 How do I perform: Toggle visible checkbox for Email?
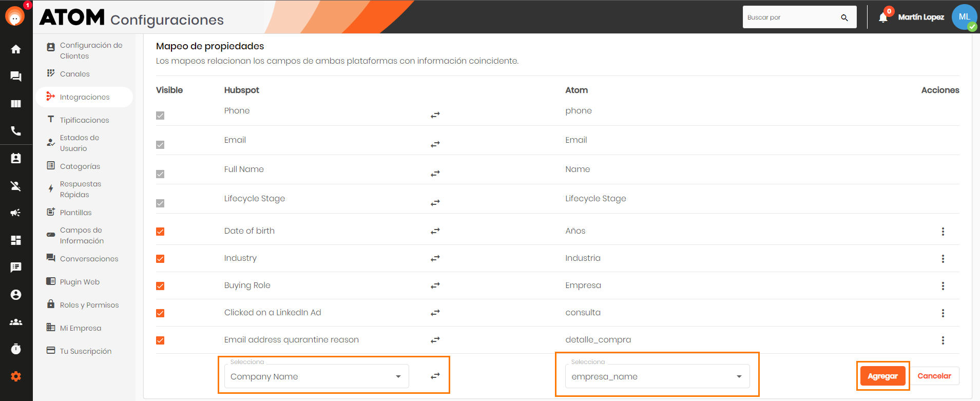point(160,145)
